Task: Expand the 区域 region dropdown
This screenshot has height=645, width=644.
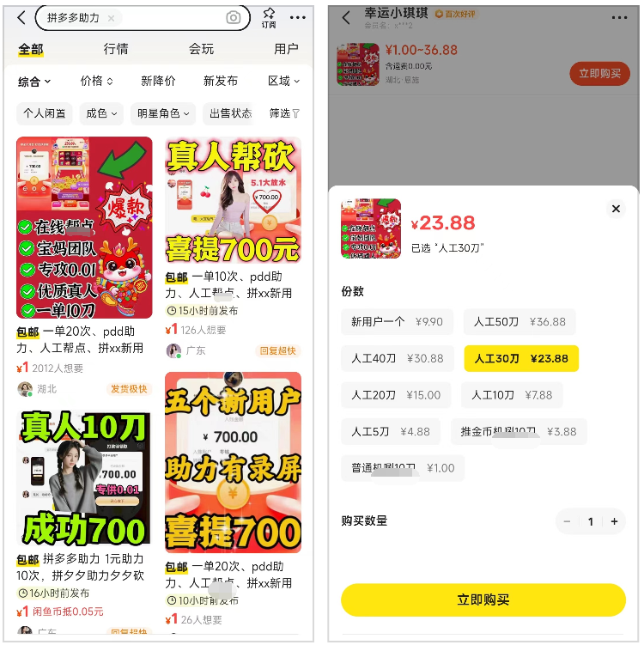Action: [283, 81]
